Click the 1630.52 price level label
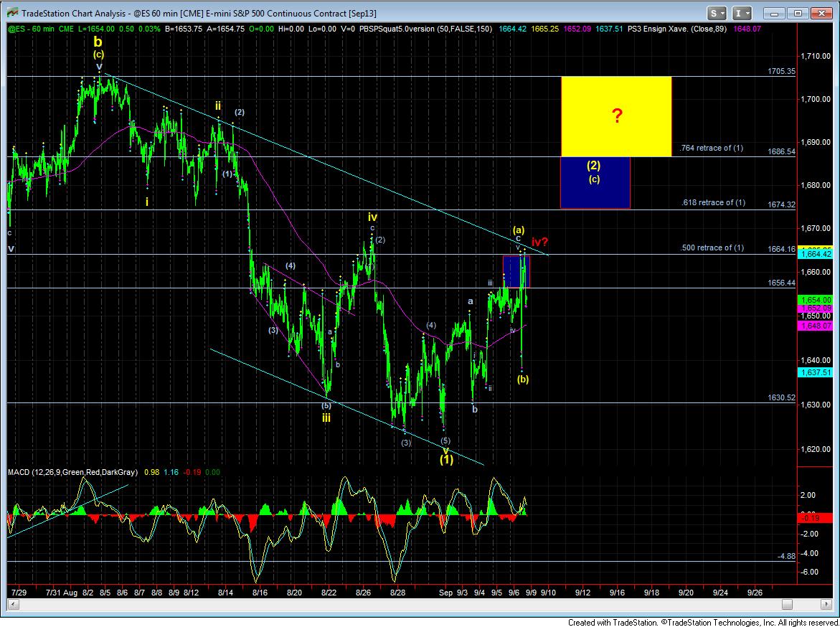The width and height of the screenshot is (840, 627). click(782, 397)
